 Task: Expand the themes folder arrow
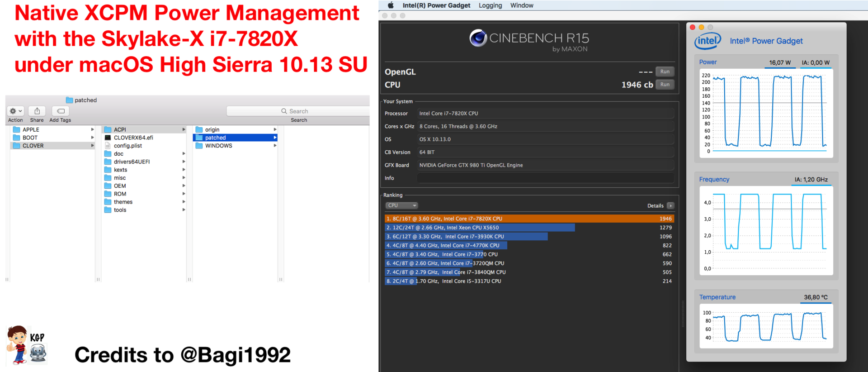point(184,202)
